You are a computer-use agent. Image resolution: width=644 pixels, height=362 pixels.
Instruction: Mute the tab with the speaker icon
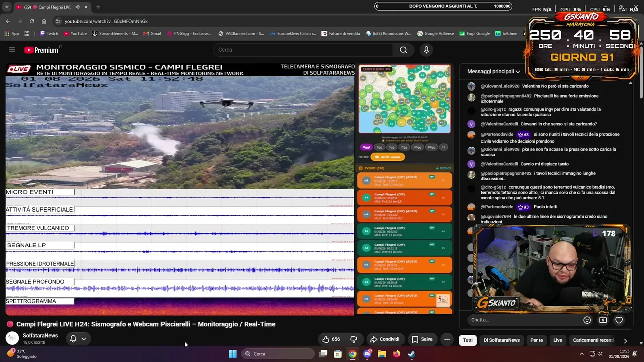77,7
